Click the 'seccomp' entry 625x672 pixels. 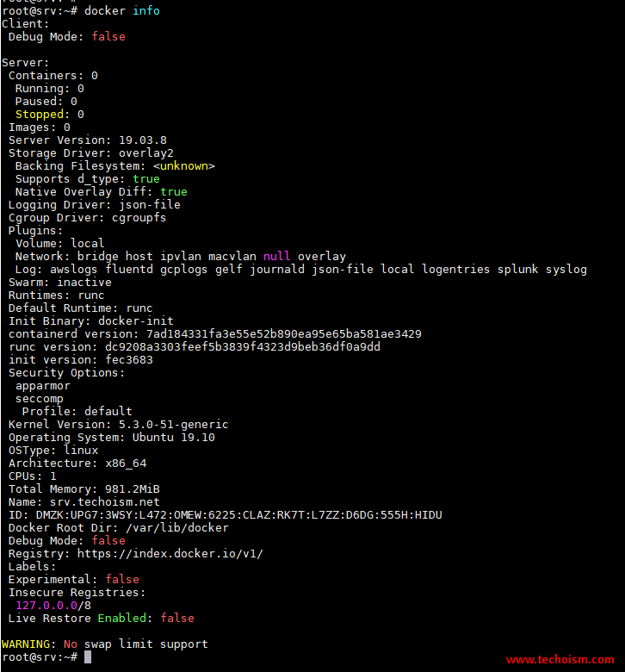point(40,399)
